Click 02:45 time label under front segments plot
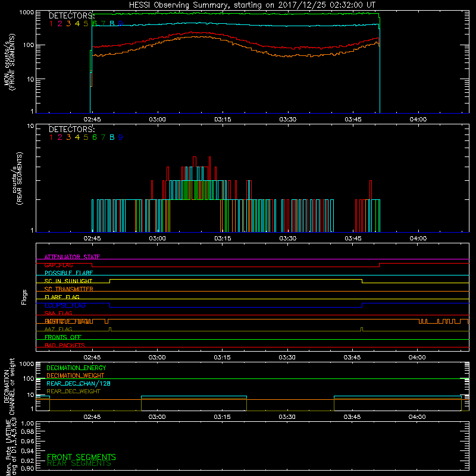 (x=92, y=120)
